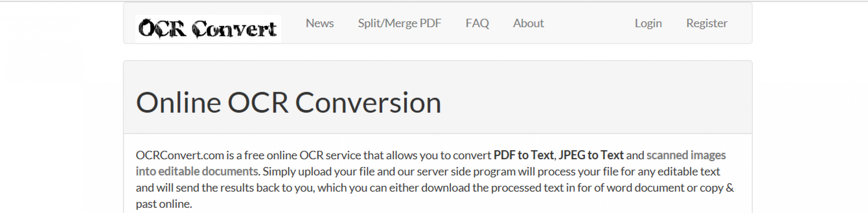Open the News page

tap(319, 23)
